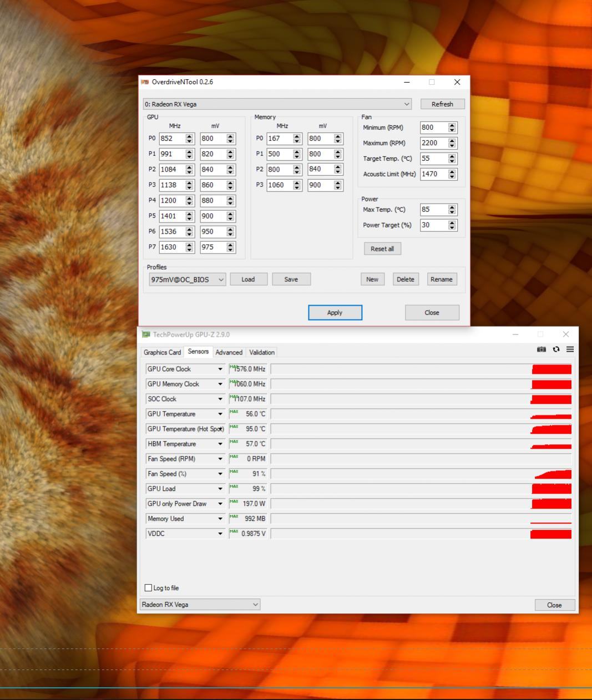Expand the GPU Load sensor dropdown

click(x=220, y=489)
